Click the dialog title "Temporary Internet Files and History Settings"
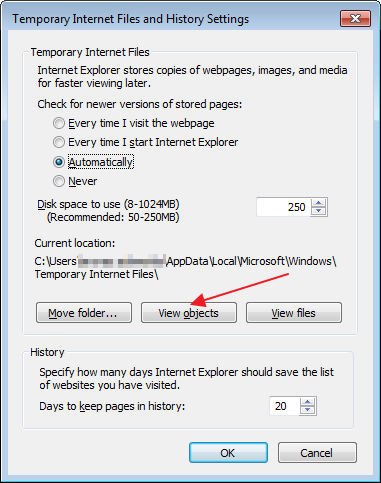 coord(131,19)
